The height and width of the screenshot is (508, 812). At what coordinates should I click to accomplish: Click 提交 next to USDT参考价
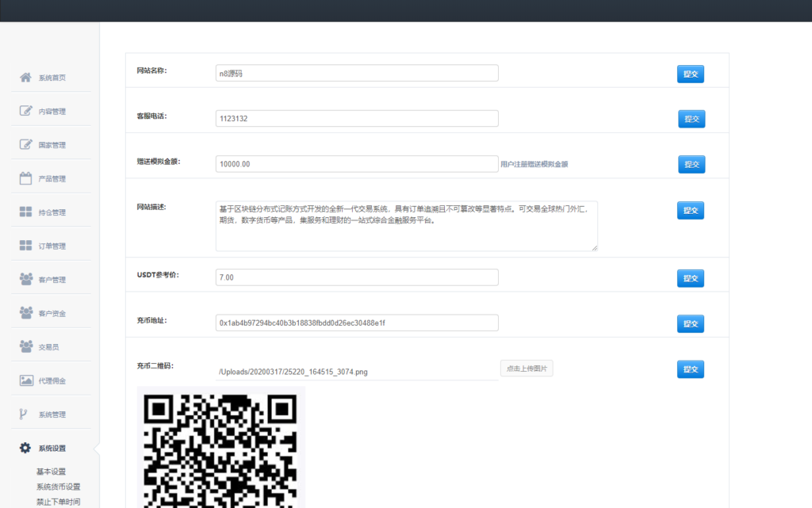click(689, 277)
